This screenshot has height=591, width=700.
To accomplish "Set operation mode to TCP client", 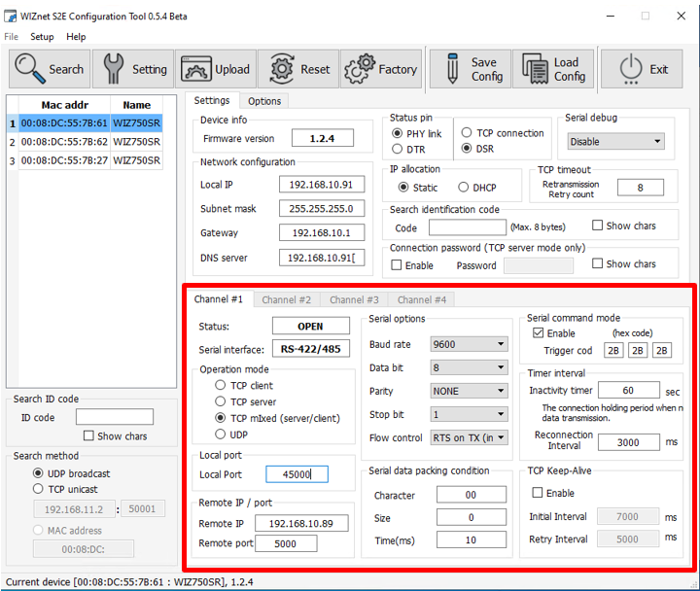I will click(220, 385).
